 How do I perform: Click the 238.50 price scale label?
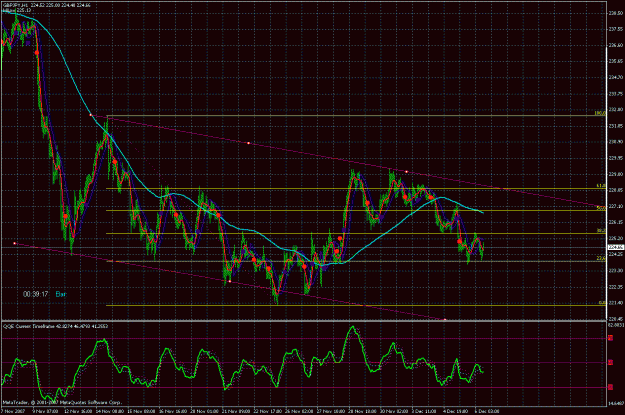click(x=616, y=13)
